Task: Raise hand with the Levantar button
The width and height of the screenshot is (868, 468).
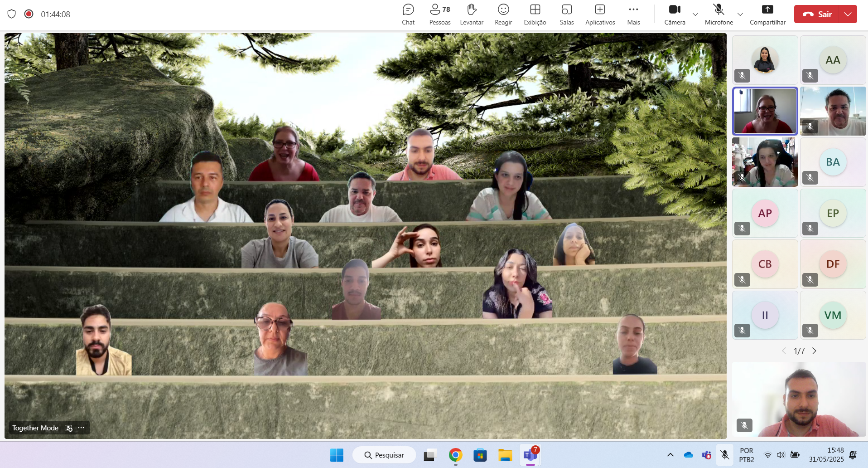Action: click(x=472, y=15)
